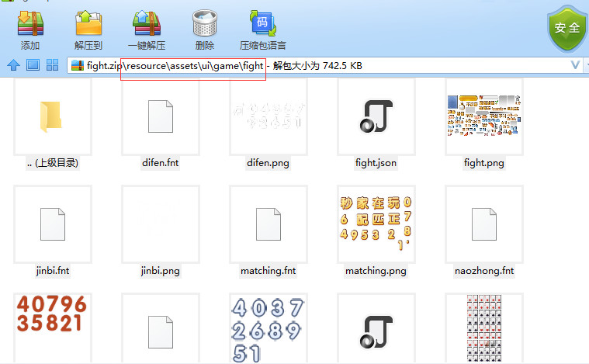Select the jinbi.fnt file
Image resolution: width=589 pixels, height=364 pixels.
tap(52, 224)
